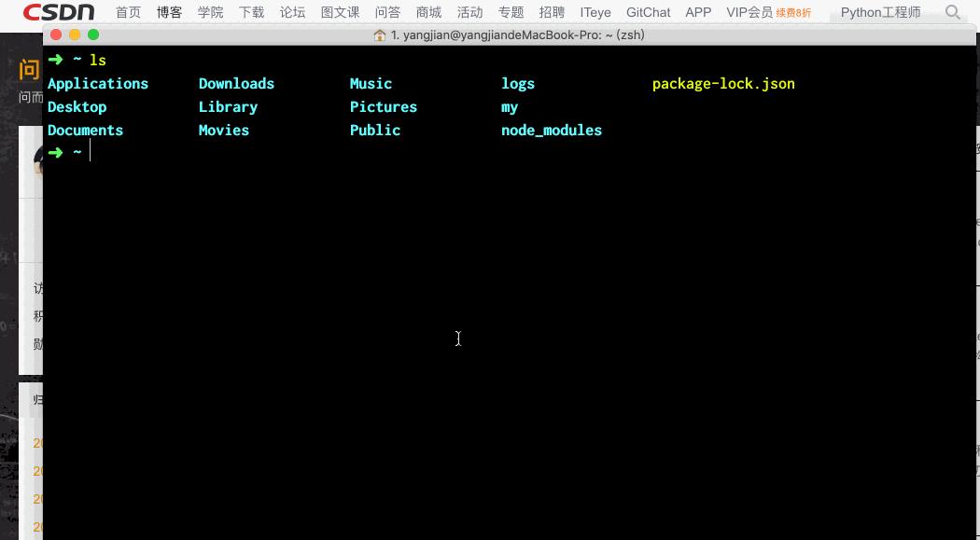This screenshot has height=540, width=980.
Task: Open the 首页 menu item
Action: (x=128, y=12)
